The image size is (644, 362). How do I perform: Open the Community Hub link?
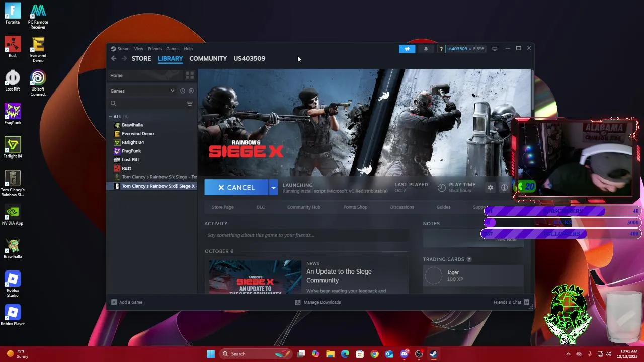pos(304,207)
